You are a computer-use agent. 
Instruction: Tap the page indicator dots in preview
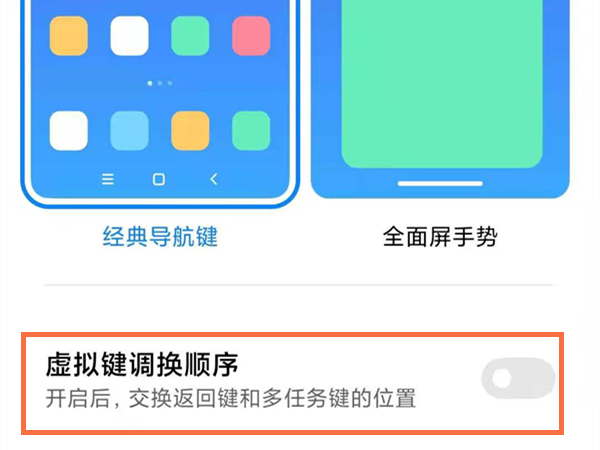pos(160,83)
